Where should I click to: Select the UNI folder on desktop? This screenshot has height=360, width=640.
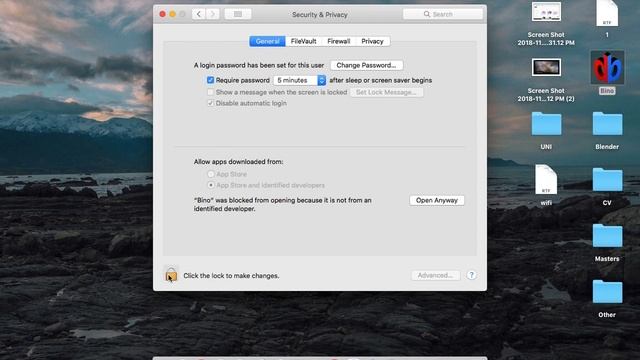546,124
